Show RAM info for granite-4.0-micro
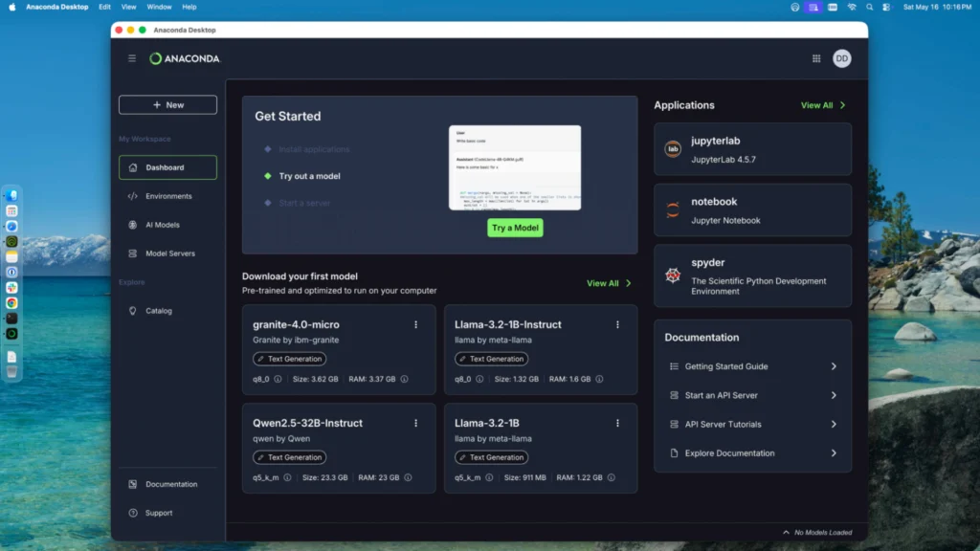The image size is (980, 551). (x=405, y=379)
